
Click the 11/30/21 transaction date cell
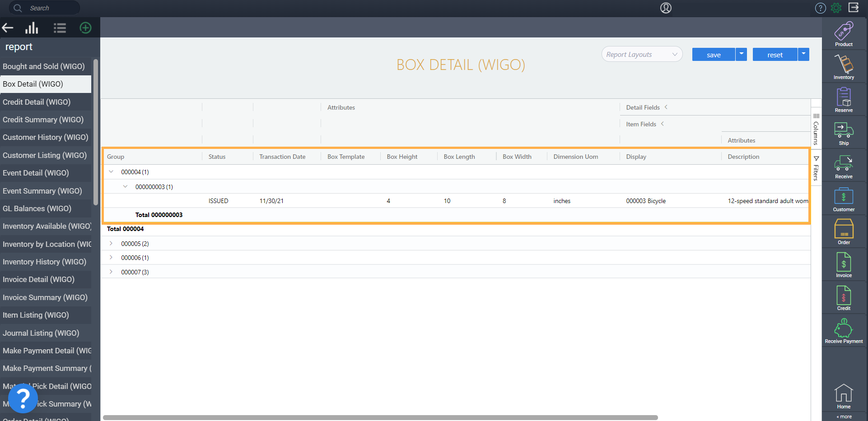click(x=271, y=201)
